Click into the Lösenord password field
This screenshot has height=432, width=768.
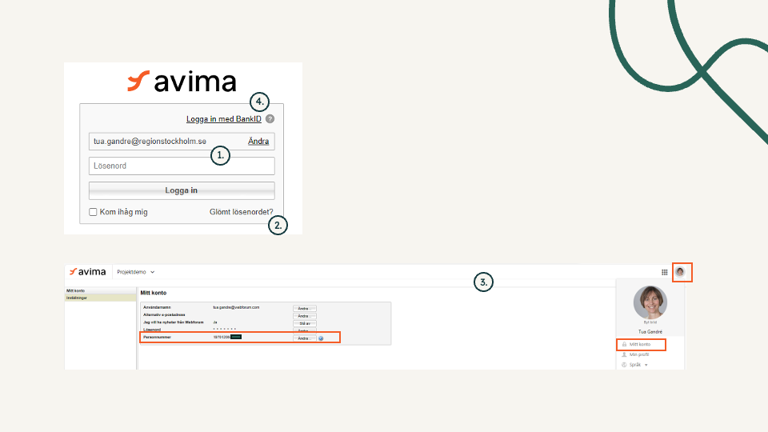pyautogui.click(x=181, y=166)
